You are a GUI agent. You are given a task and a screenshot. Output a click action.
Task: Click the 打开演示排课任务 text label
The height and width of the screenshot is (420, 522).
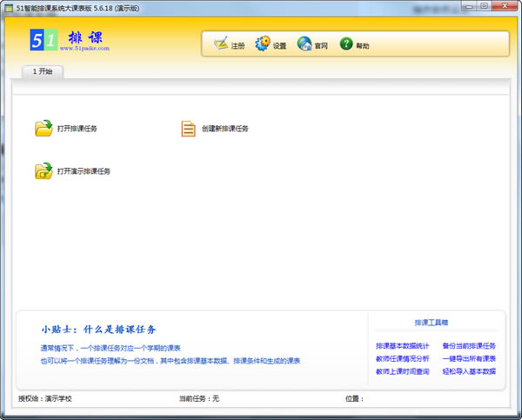84,171
